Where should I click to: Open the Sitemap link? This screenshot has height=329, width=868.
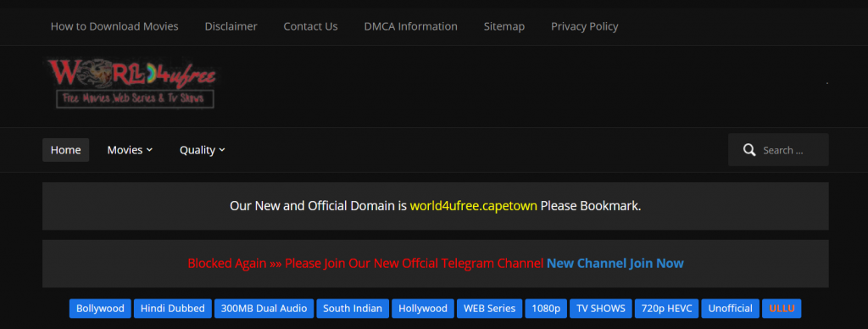click(504, 26)
